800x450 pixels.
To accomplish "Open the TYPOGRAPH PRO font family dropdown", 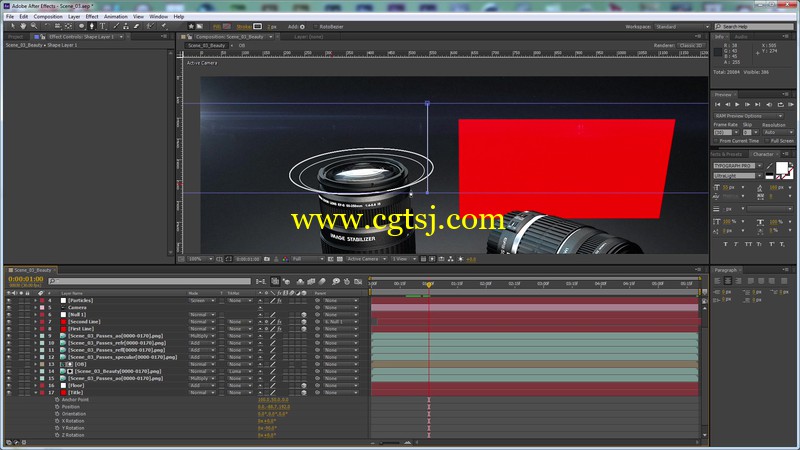I will (x=737, y=166).
